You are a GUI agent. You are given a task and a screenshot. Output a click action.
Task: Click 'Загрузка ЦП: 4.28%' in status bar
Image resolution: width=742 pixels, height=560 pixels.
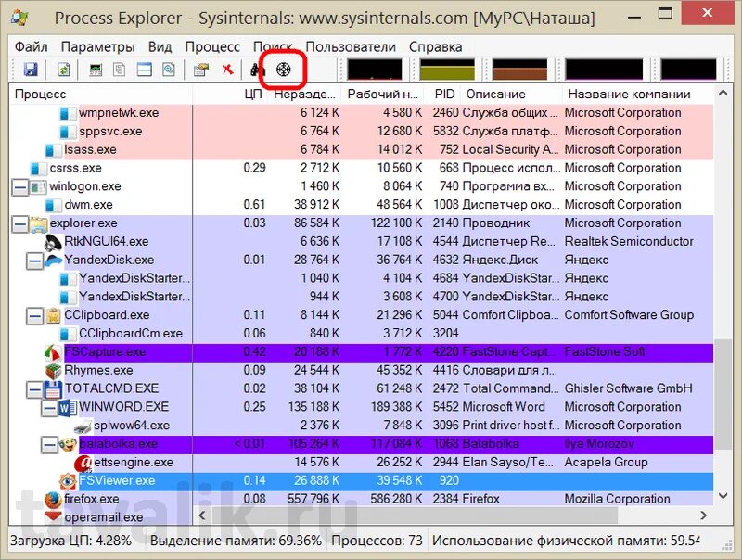(71, 541)
